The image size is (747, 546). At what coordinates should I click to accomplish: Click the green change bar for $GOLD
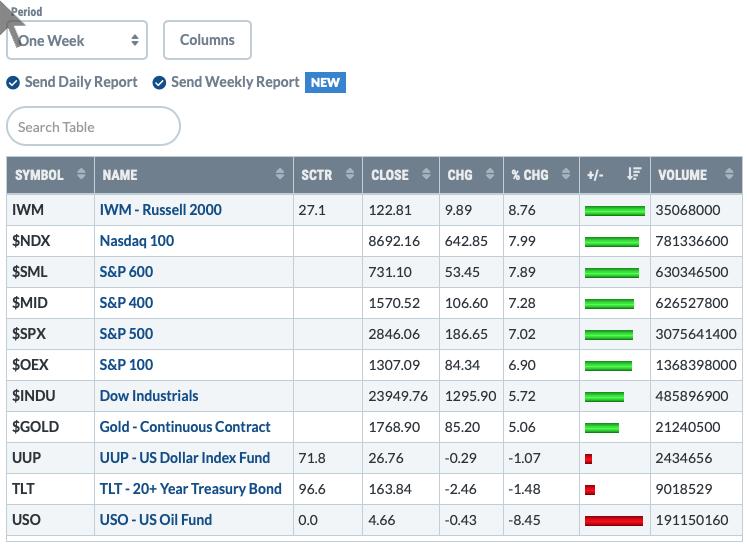(602, 427)
